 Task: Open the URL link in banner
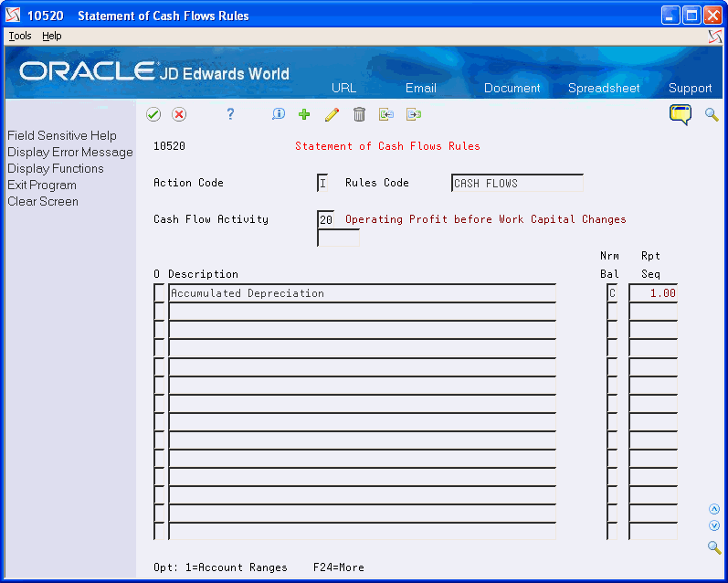pyautogui.click(x=343, y=88)
